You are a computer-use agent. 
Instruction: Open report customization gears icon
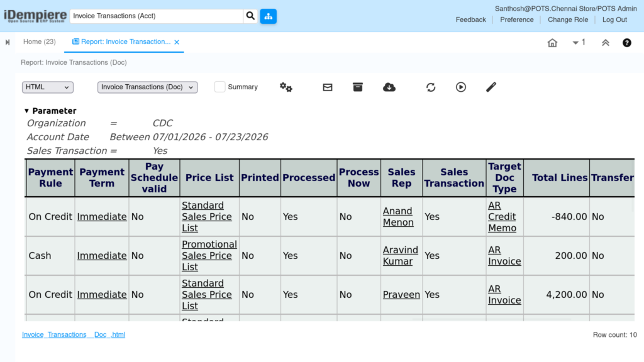(x=286, y=87)
